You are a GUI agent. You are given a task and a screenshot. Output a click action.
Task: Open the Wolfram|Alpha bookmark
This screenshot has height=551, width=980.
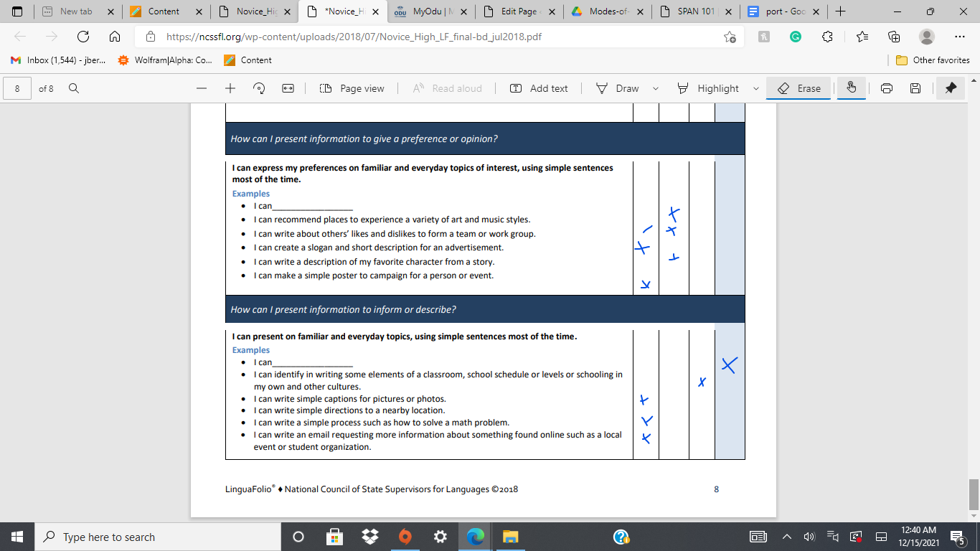[166, 60]
